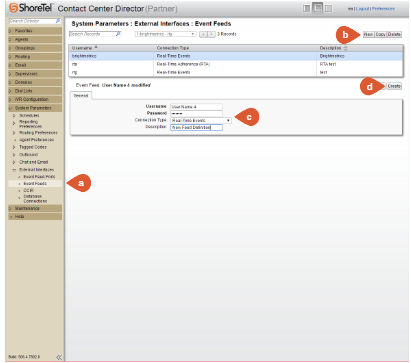
Task: Select the brightmetrics row username
Action: (84, 56)
